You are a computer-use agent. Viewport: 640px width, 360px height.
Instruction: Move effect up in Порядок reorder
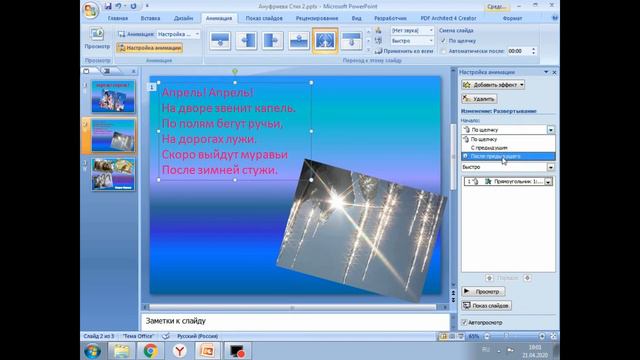(x=489, y=278)
